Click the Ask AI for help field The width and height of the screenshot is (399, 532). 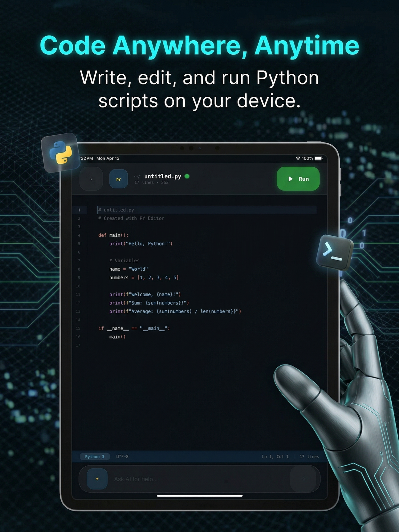[199, 479]
